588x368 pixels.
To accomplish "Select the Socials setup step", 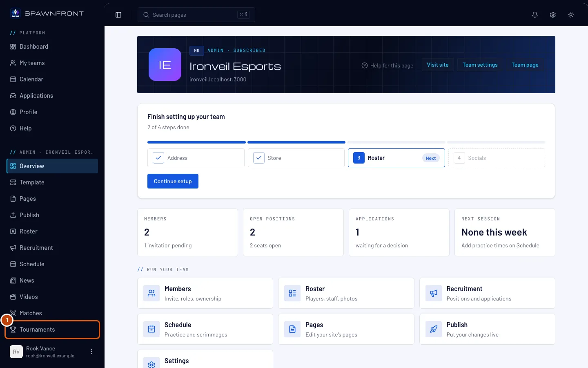I will (497, 158).
